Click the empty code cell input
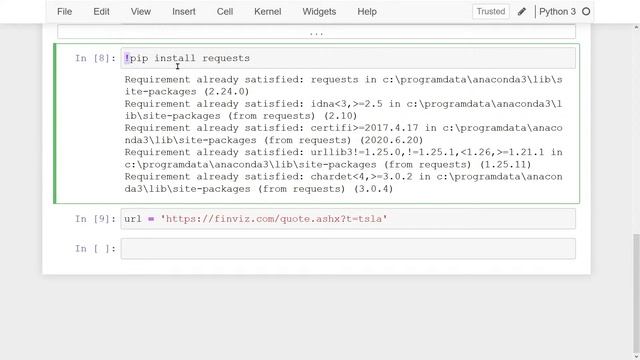Image resolution: width=640 pixels, height=360 pixels. [x=348, y=249]
